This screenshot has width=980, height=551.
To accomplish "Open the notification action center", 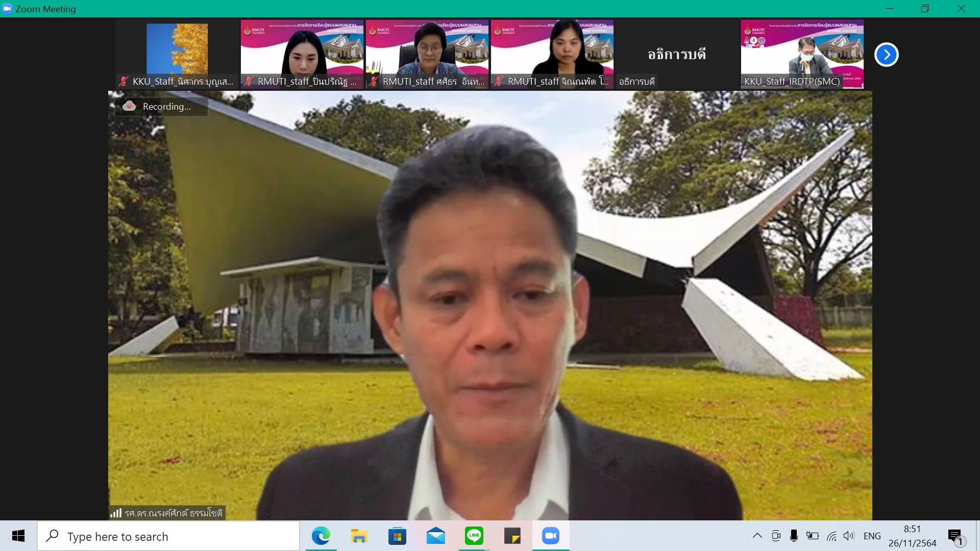I will point(955,536).
